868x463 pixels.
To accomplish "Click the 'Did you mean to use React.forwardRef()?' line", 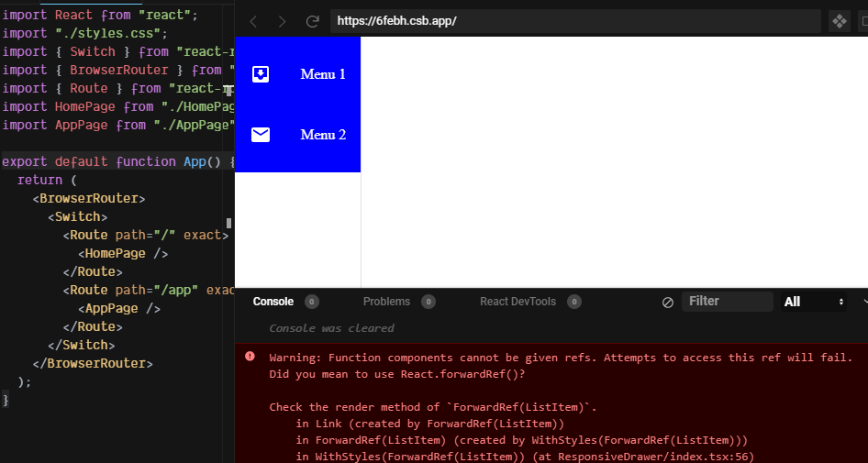I will tap(397, 374).
